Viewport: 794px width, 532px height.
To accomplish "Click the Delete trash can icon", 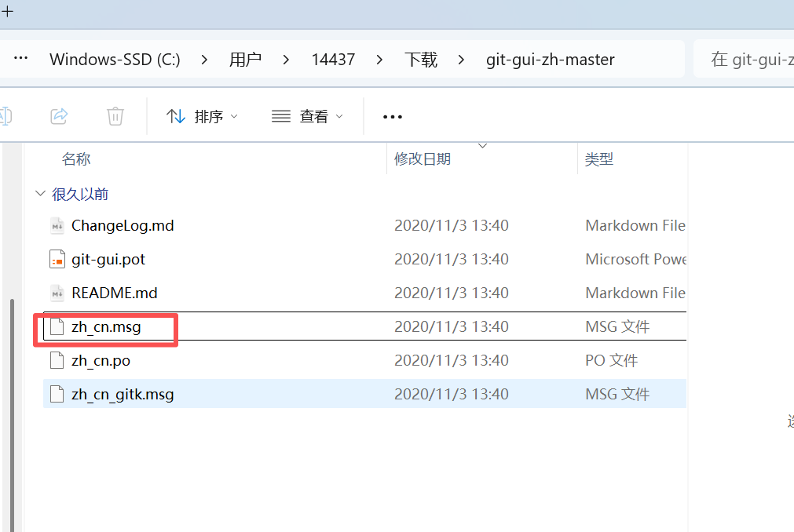I will (115, 116).
